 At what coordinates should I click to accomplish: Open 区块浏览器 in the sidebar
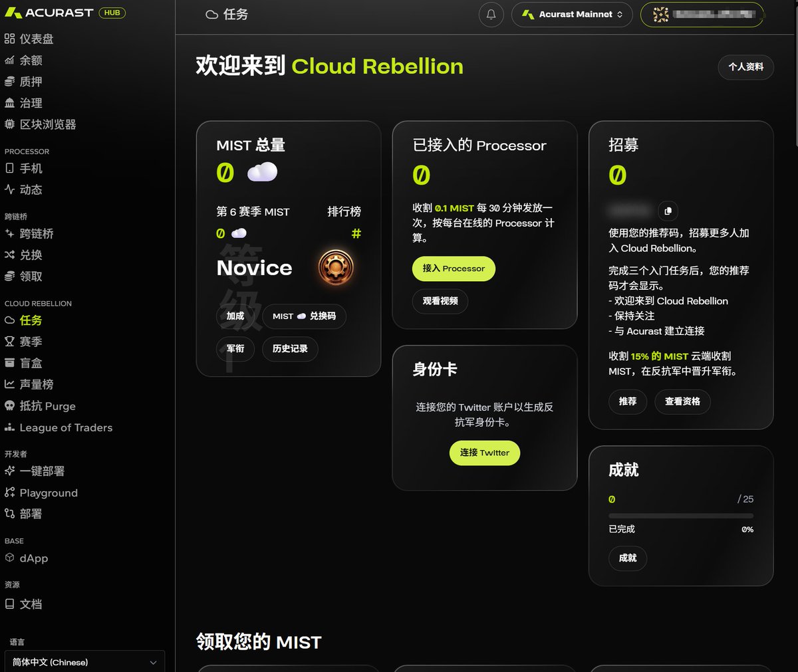coord(41,124)
